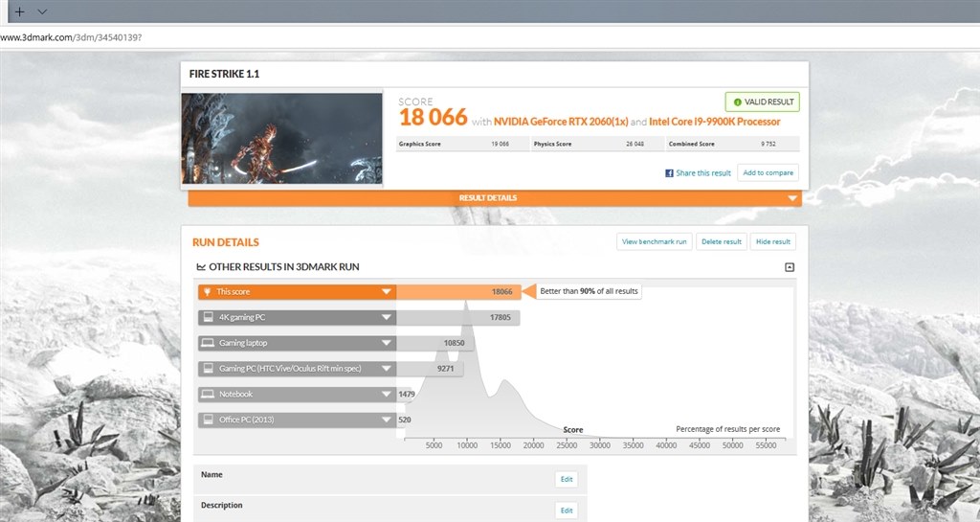
Task: Click the trophy icon on This score row
Action: pyautogui.click(x=208, y=292)
